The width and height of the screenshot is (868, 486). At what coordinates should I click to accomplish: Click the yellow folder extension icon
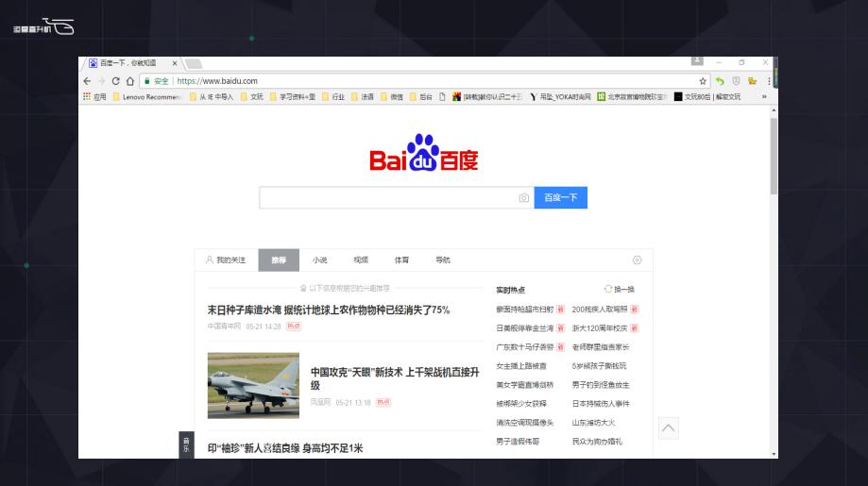[752, 81]
